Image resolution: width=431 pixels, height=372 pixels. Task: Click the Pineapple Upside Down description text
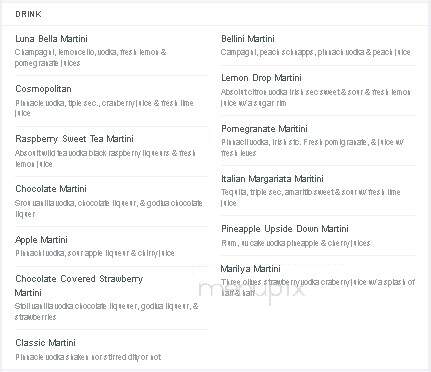pos(296,243)
